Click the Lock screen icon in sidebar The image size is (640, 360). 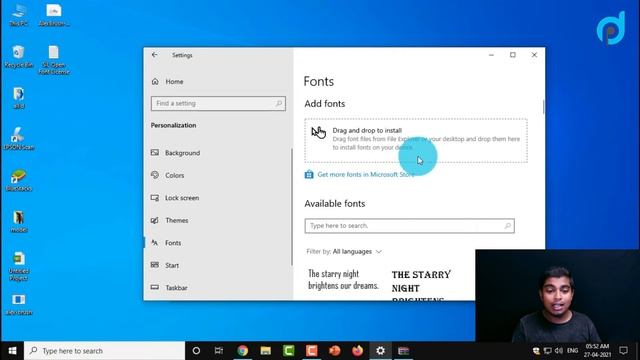(x=155, y=198)
